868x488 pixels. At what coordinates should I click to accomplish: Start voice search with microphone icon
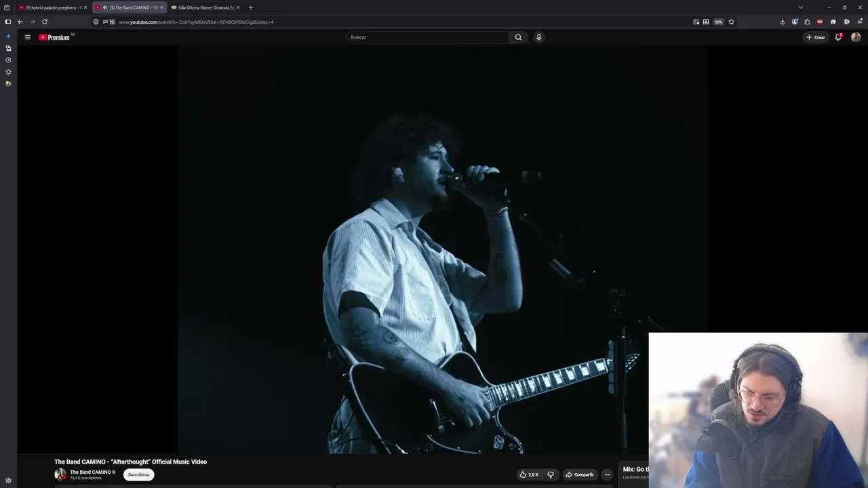(x=539, y=37)
